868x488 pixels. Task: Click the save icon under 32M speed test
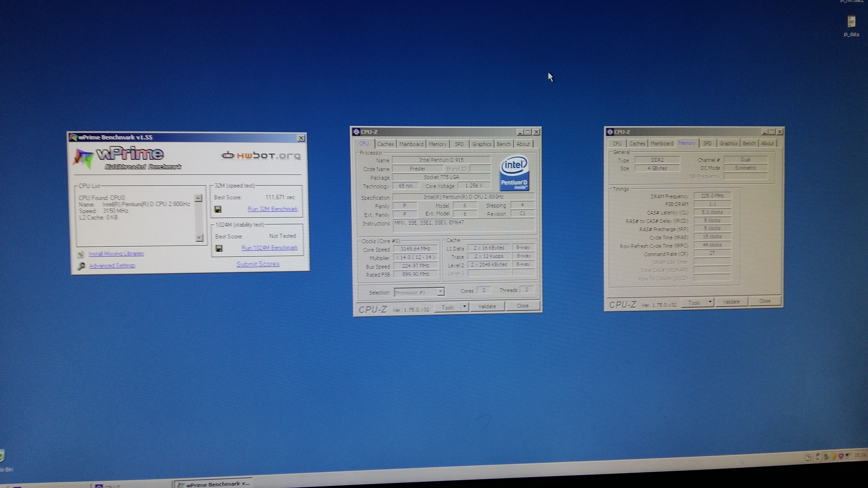pos(218,209)
